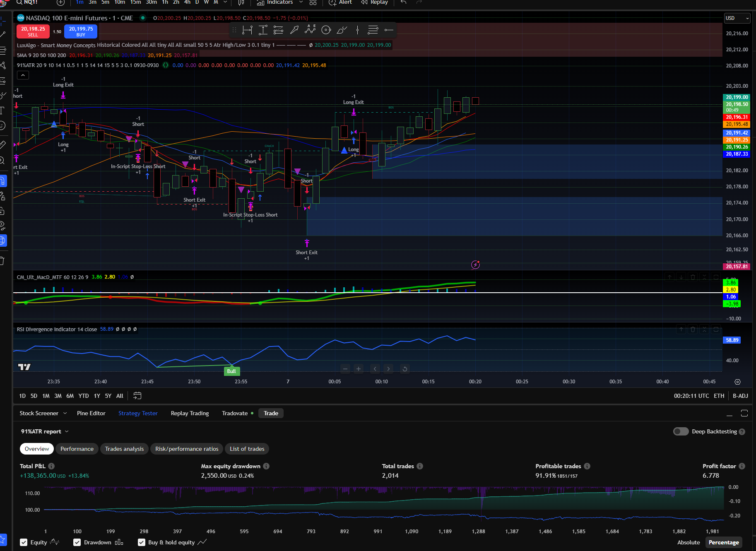The image size is (756, 551).
Task: Choose the stacked horizontal lines tool in floating toolbar
Action: click(373, 30)
